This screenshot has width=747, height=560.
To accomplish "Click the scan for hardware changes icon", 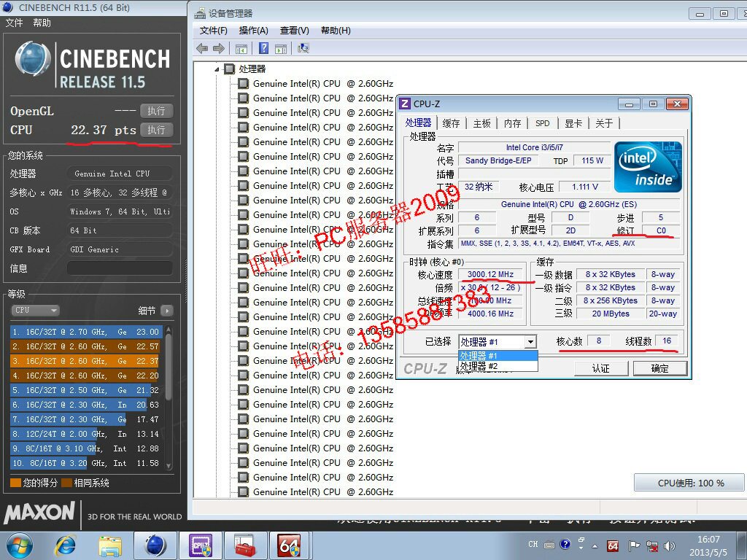I will [303, 49].
